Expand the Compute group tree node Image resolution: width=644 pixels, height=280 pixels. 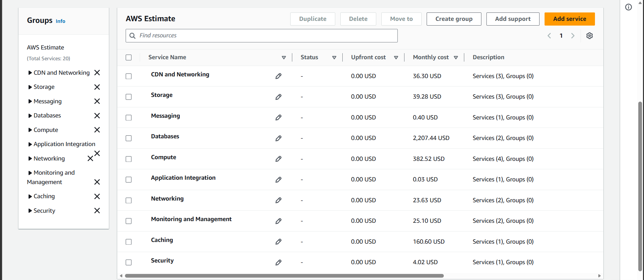pyautogui.click(x=30, y=130)
